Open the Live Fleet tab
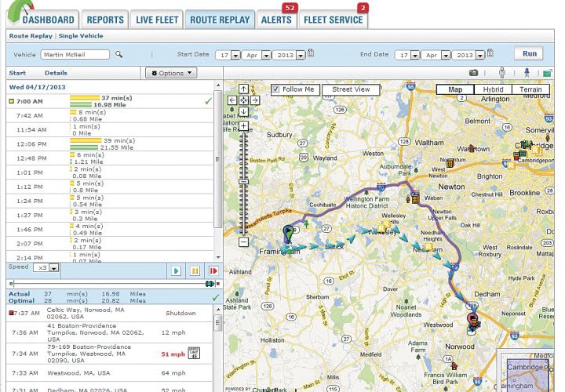Image resolution: width=565 pixels, height=392 pixels. (x=157, y=20)
